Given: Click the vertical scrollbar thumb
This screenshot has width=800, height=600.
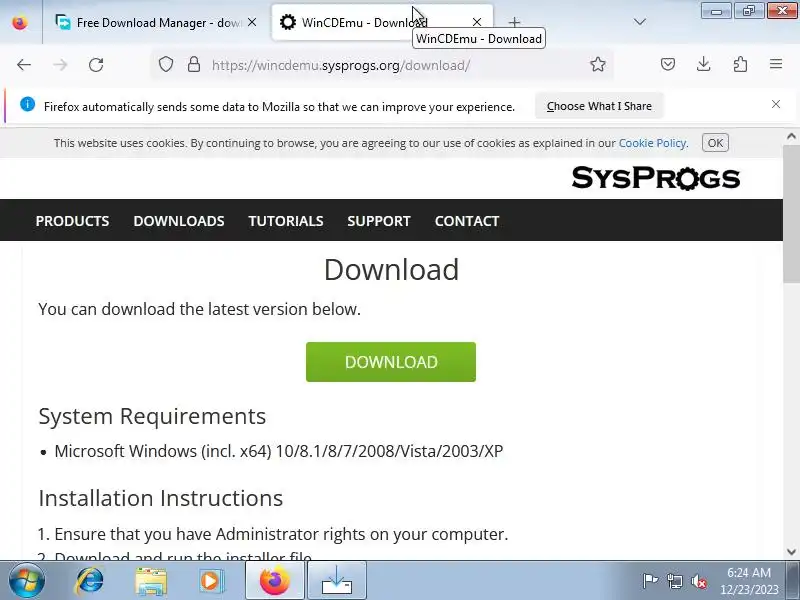Looking at the screenshot, I should click(x=791, y=213).
